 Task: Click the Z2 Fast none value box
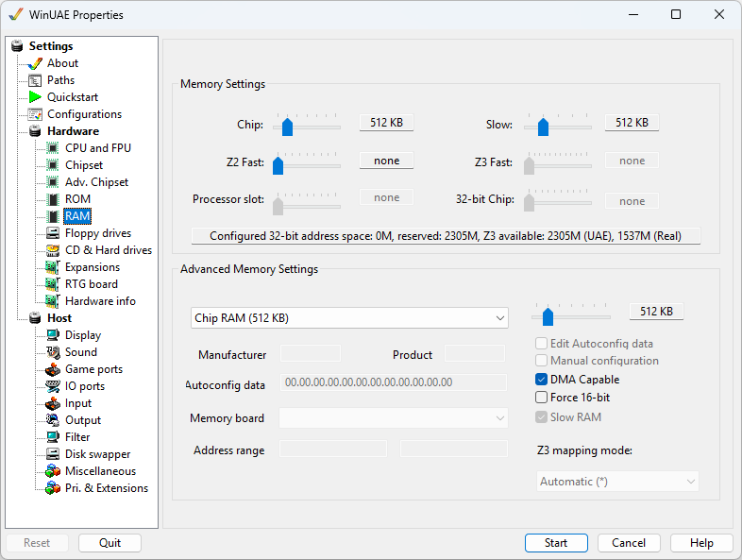[x=387, y=161]
